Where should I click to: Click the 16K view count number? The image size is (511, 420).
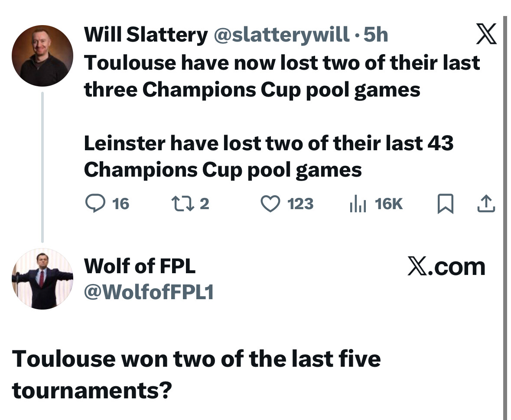389,204
